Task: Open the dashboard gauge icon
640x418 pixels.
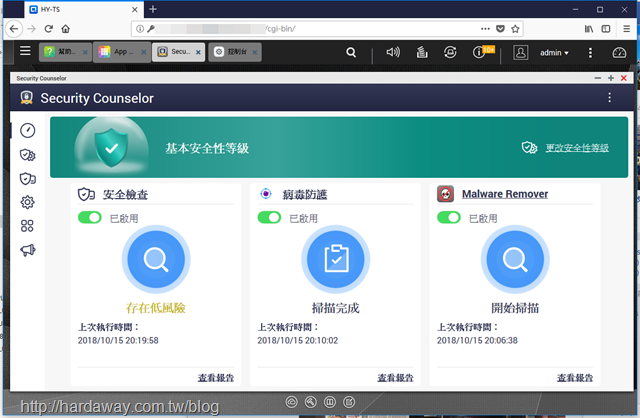Action: click(619, 52)
